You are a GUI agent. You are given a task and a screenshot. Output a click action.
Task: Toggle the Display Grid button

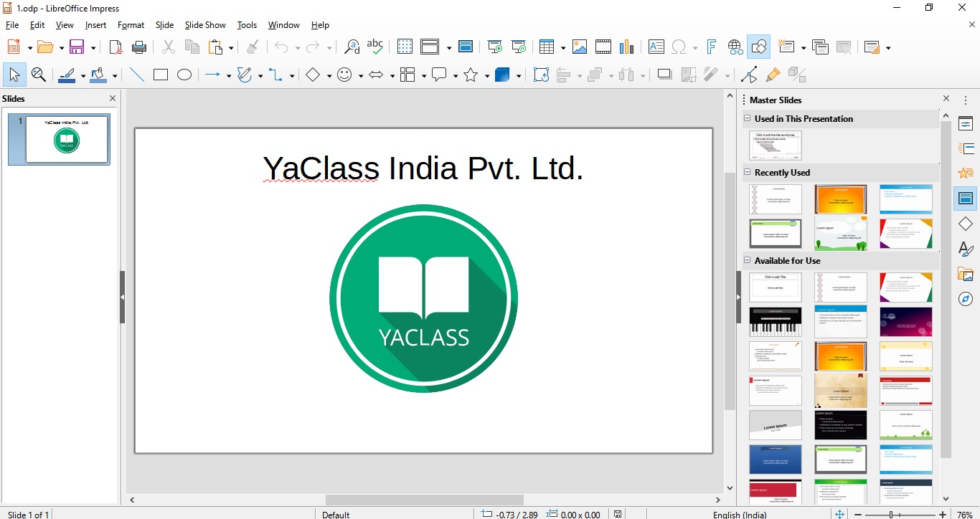tap(405, 47)
